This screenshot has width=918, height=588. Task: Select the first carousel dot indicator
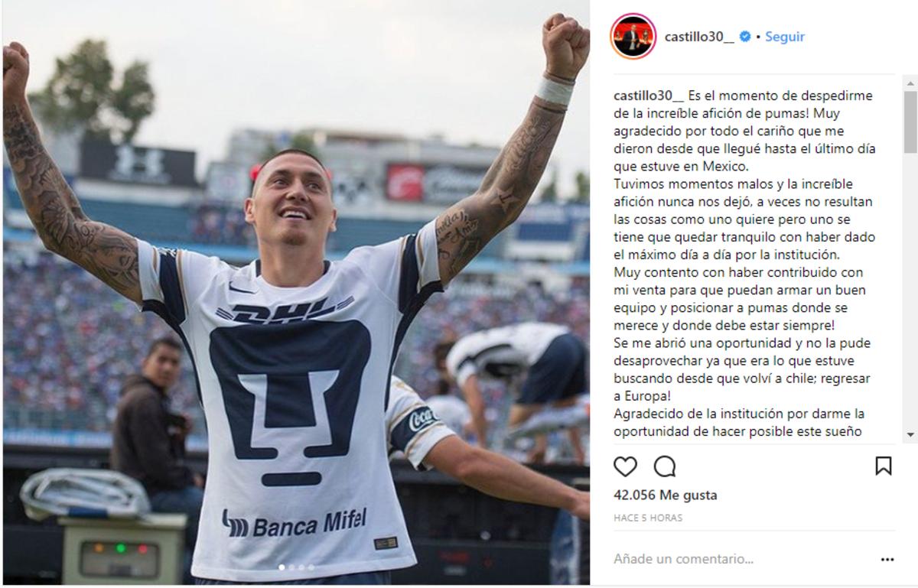click(282, 567)
